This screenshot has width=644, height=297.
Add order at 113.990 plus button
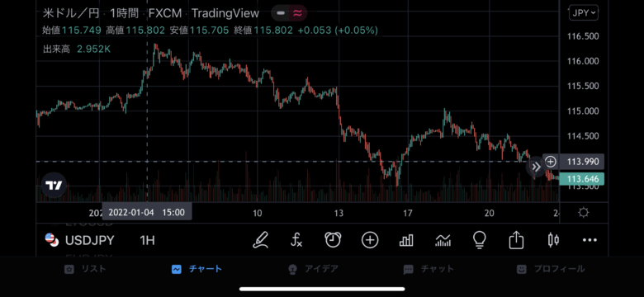click(x=551, y=162)
